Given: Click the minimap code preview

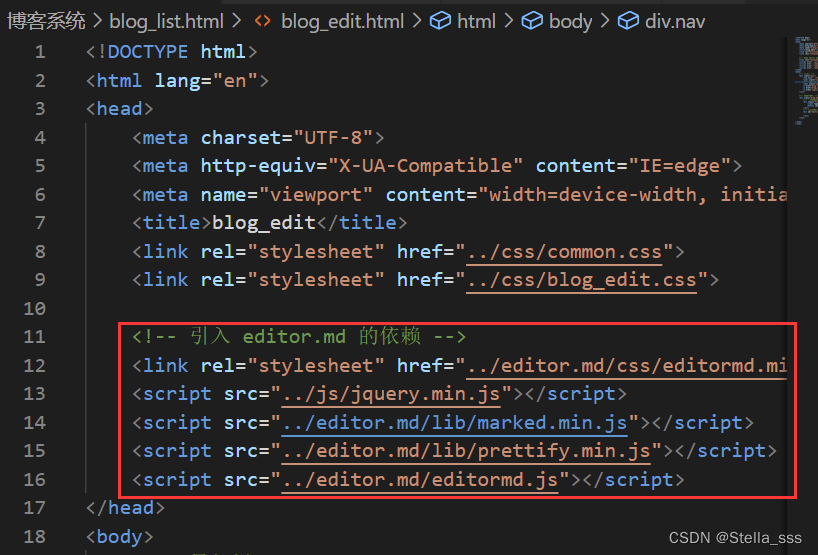Looking at the screenshot, I should [x=804, y=80].
